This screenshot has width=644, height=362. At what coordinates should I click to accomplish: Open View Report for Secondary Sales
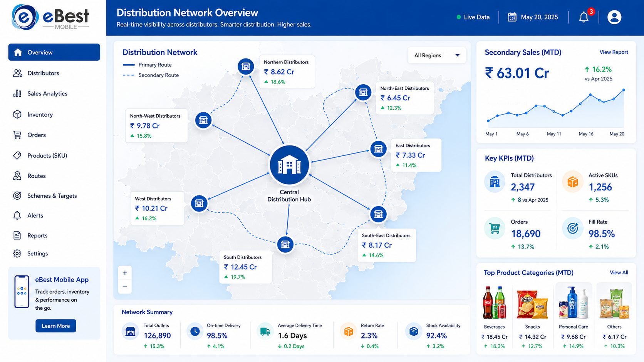tap(614, 52)
